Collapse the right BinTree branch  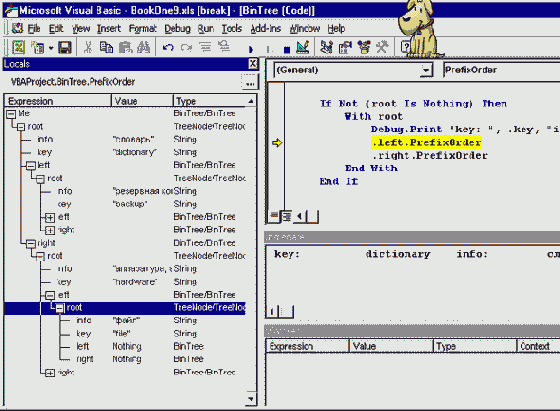click(x=31, y=244)
